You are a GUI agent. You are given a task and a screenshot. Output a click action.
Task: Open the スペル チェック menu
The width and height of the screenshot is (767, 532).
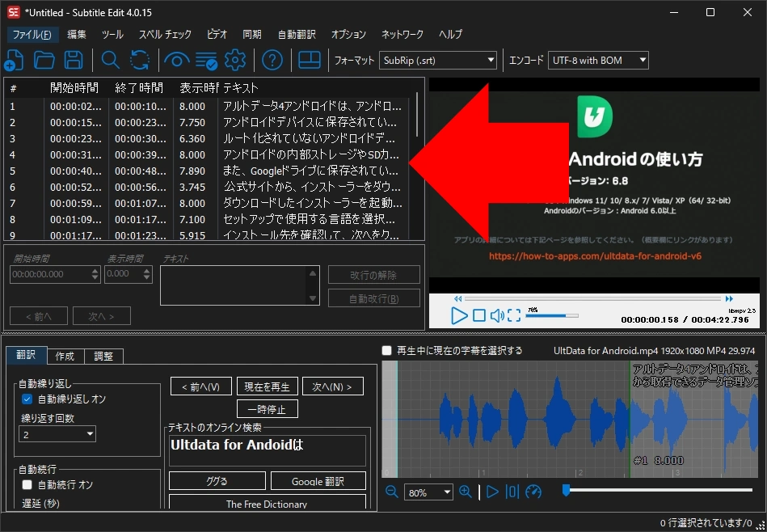[165, 34]
